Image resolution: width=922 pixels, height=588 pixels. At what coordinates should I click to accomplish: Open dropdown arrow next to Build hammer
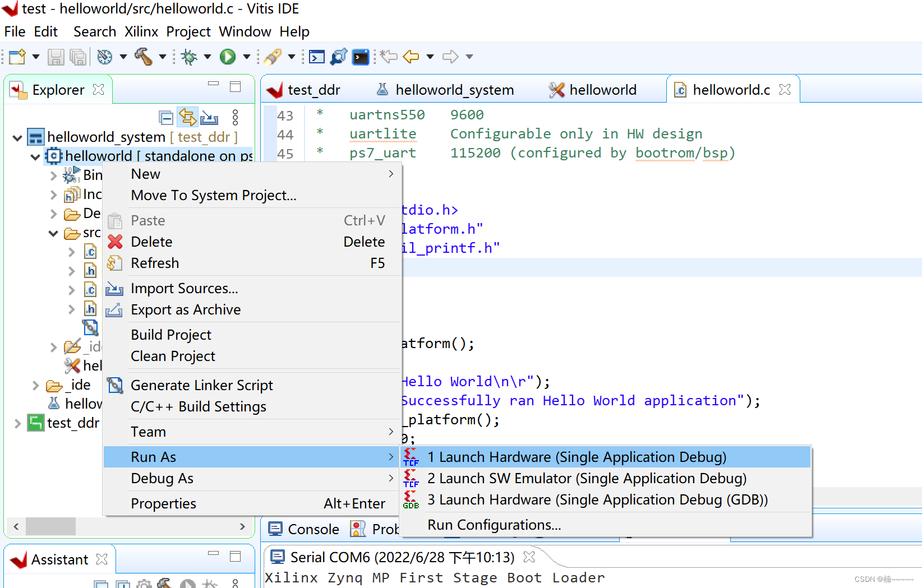(x=163, y=57)
